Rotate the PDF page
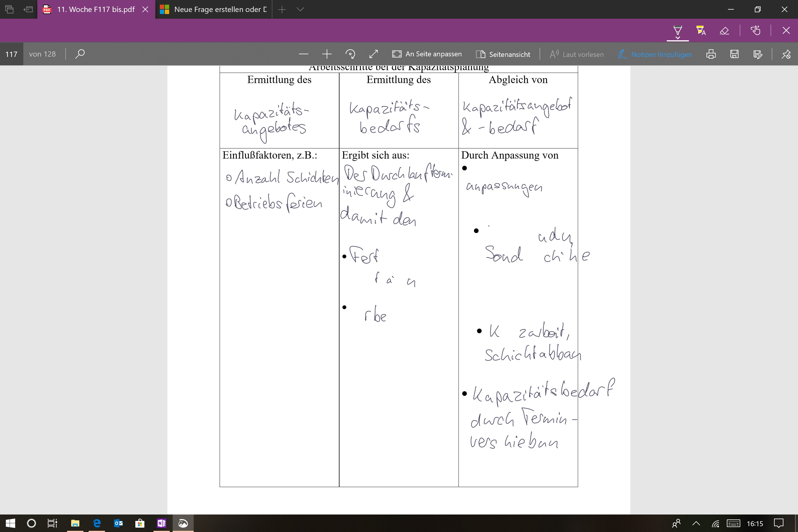The width and height of the screenshot is (798, 532). 350,54
